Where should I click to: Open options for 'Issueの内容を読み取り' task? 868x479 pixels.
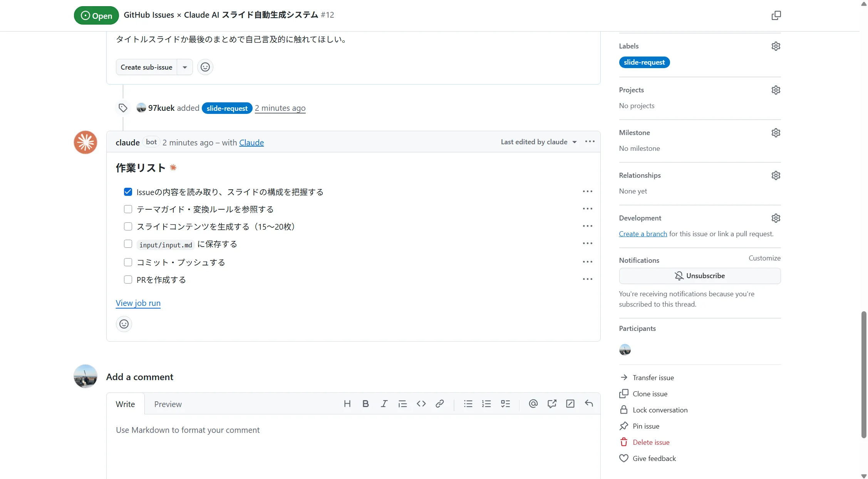pyautogui.click(x=587, y=192)
